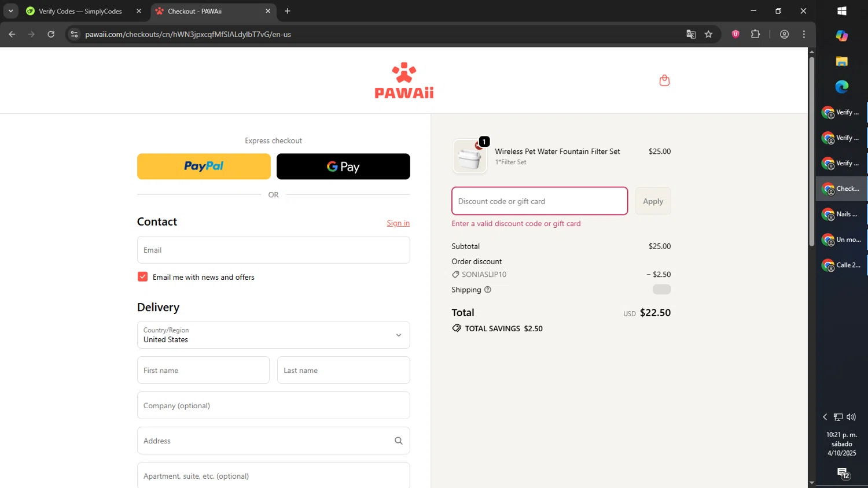The width and height of the screenshot is (868, 488).
Task: Click the Sign in link
Action: [398, 223]
